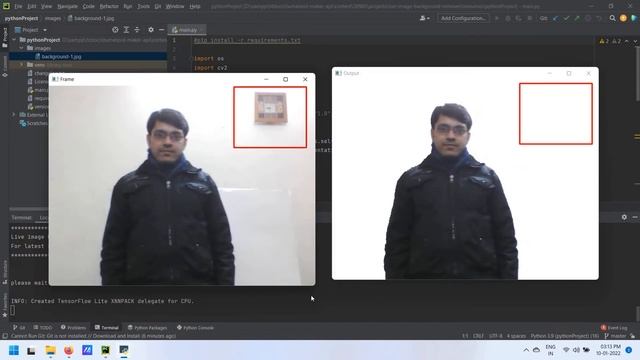The height and width of the screenshot is (360, 640).
Task: Click the UTF-8 encoding selector
Action: pyautogui.click(x=496, y=336)
